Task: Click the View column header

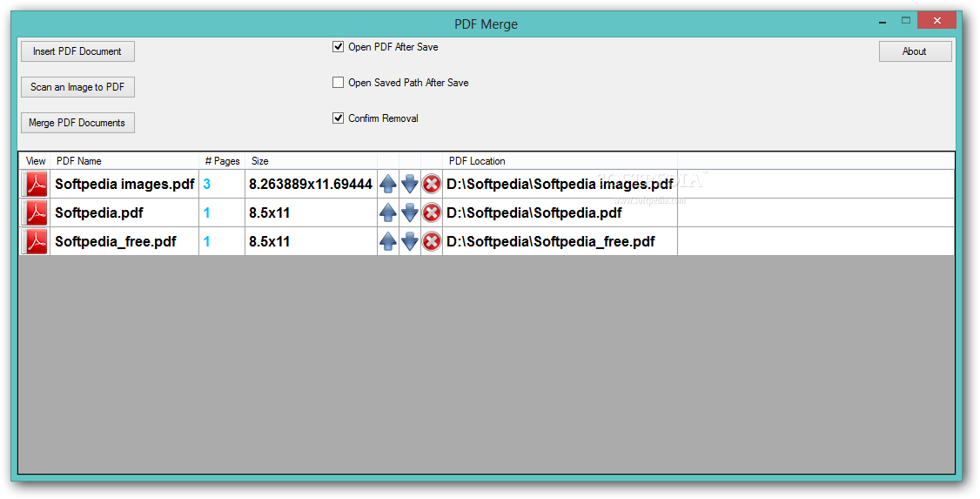Action: (35, 161)
